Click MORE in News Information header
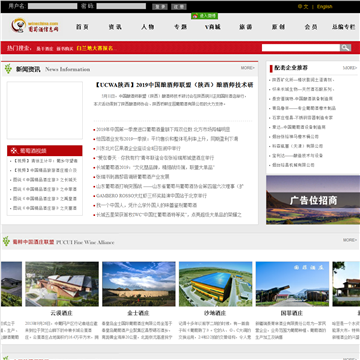 [248, 68]
